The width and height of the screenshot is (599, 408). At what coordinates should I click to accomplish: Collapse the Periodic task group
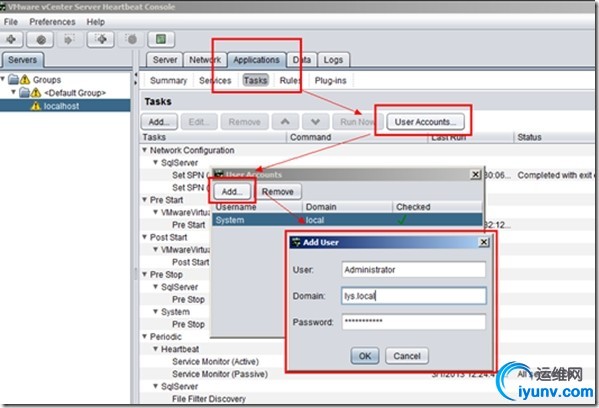(x=145, y=336)
